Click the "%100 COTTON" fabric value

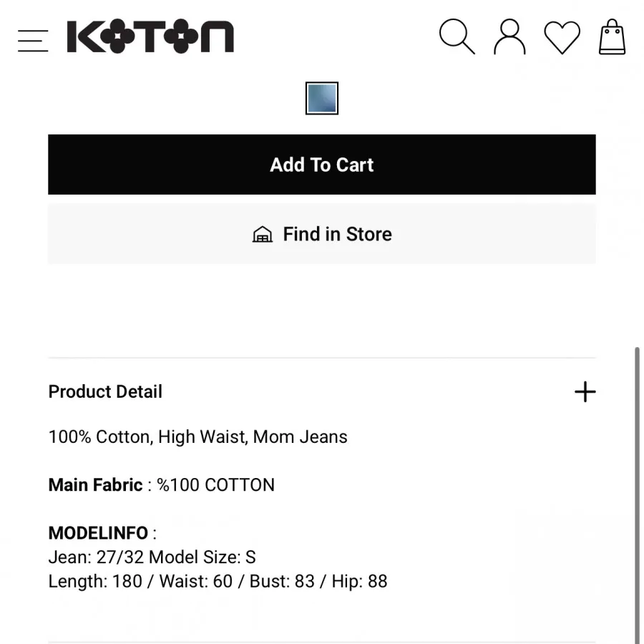[x=215, y=485]
